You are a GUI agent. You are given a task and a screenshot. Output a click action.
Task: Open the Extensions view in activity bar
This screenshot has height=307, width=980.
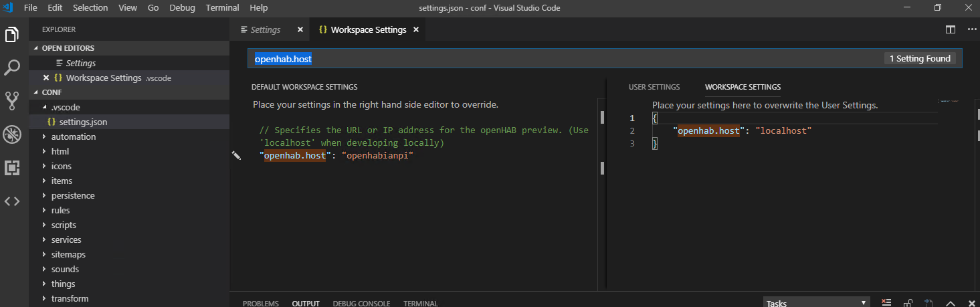12,168
